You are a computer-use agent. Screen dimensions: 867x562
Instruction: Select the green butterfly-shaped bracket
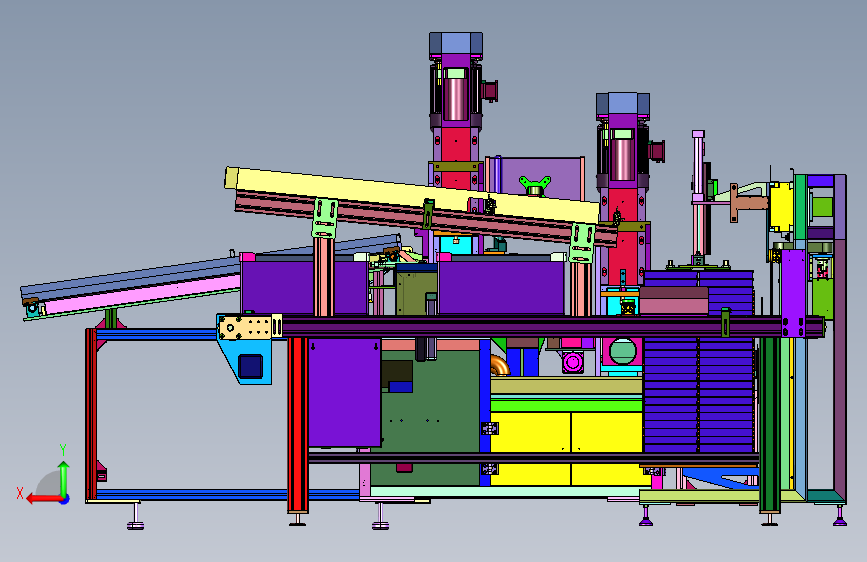click(x=535, y=184)
